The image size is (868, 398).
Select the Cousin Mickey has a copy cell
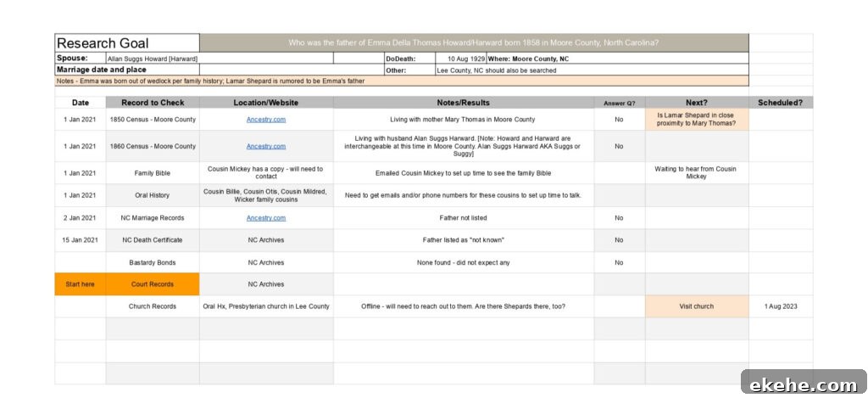click(266, 173)
